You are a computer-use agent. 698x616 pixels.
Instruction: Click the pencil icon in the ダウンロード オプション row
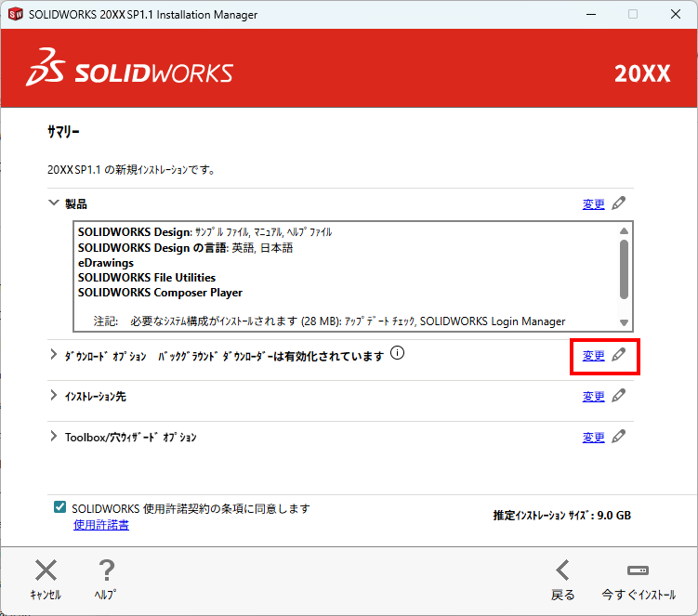click(618, 355)
